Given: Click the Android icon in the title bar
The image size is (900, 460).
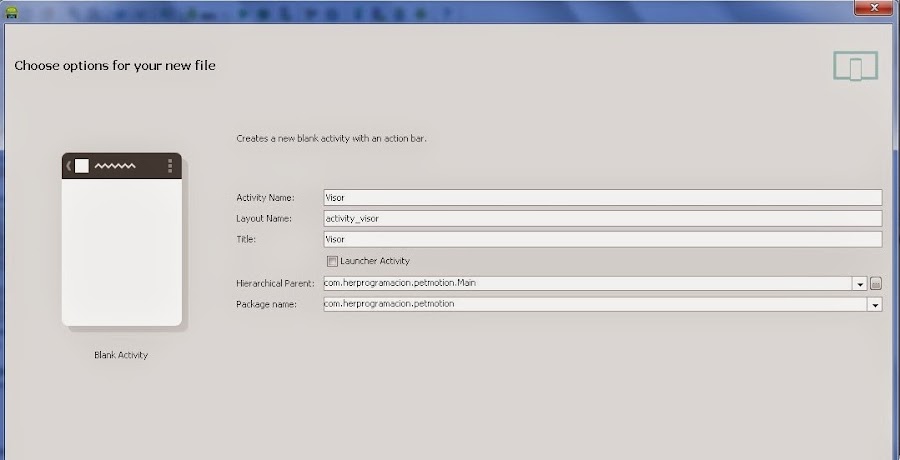Looking at the screenshot, I should (x=11, y=12).
